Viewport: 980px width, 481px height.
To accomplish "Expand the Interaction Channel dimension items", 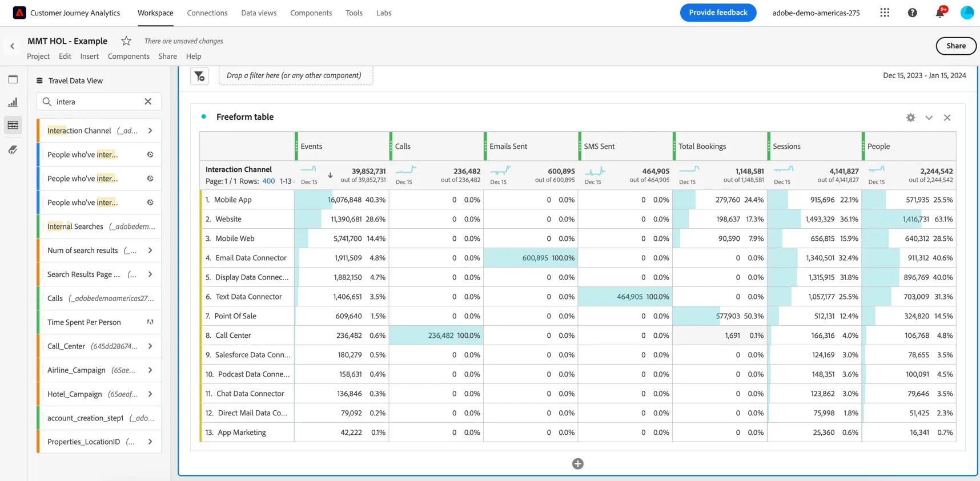I will tap(150, 131).
